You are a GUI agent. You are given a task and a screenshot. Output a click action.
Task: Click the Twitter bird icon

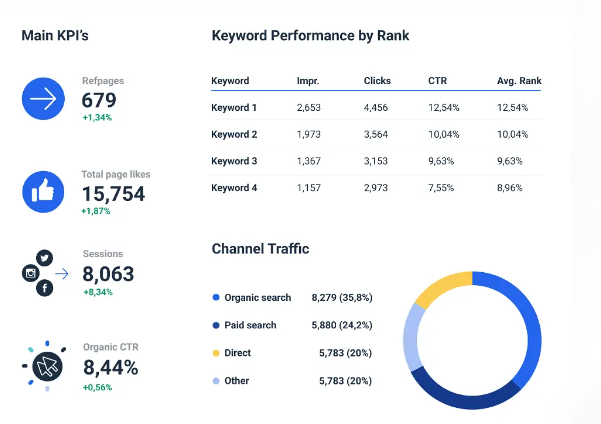coord(43,259)
